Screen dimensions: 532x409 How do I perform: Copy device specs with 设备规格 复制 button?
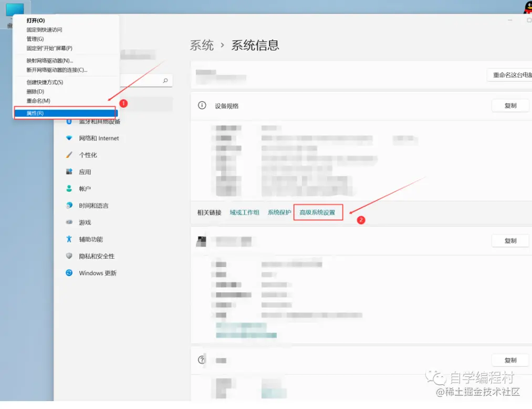coord(510,106)
